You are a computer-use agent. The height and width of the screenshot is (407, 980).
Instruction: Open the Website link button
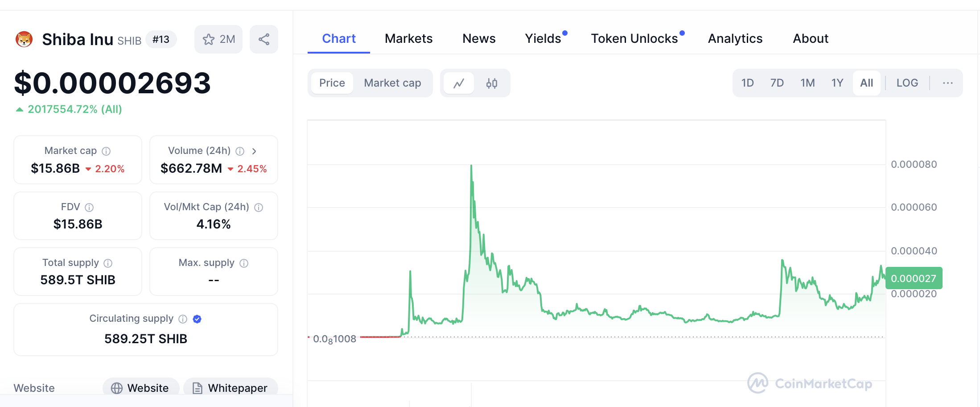141,388
